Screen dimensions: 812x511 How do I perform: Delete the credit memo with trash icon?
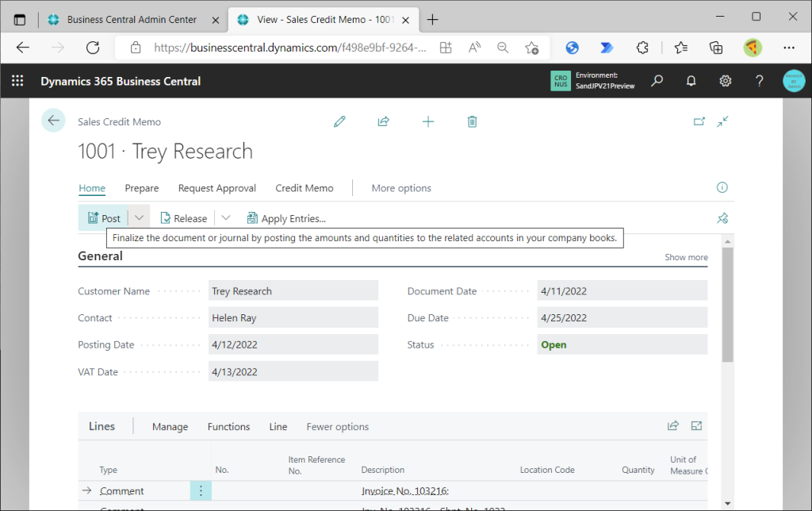(472, 121)
